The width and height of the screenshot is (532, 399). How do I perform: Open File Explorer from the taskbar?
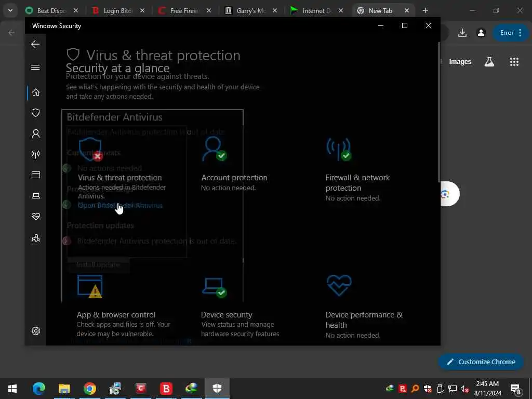pyautogui.click(x=64, y=389)
